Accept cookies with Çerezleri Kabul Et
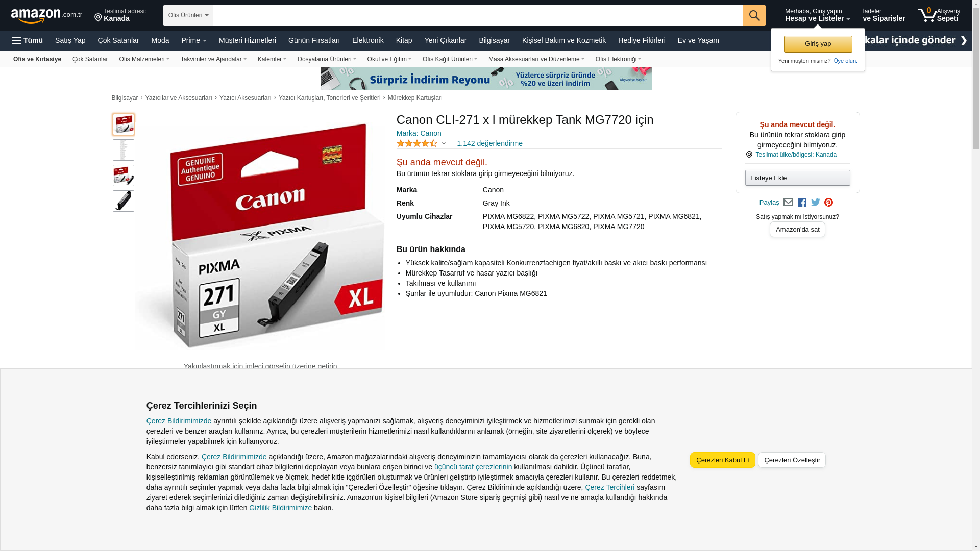 coord(723,460)
